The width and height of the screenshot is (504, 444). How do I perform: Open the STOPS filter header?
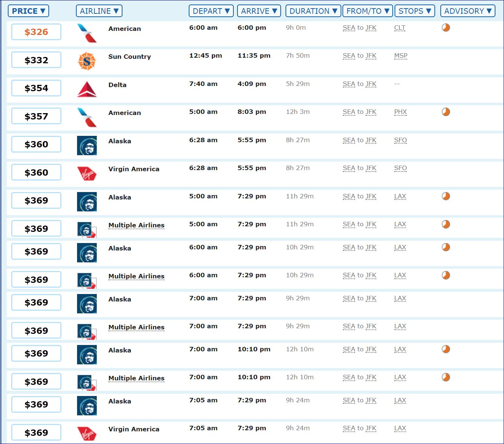(x=415, y=11)
